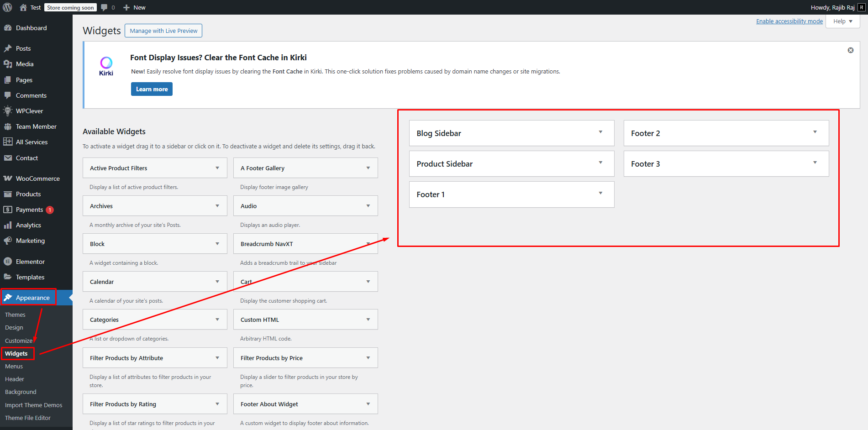Open Customize submenu item
The width and height of the screenshot is (868, 430).
[x=19, y=341]
